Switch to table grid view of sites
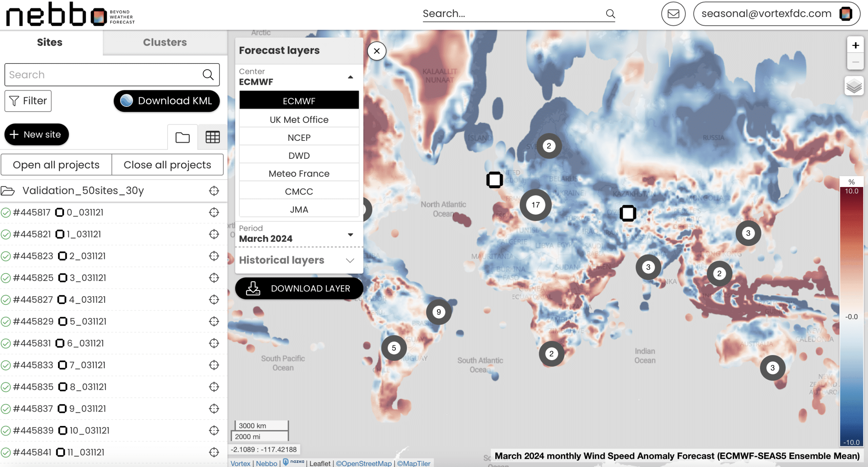The image size is (868, 467). (213, 137)
